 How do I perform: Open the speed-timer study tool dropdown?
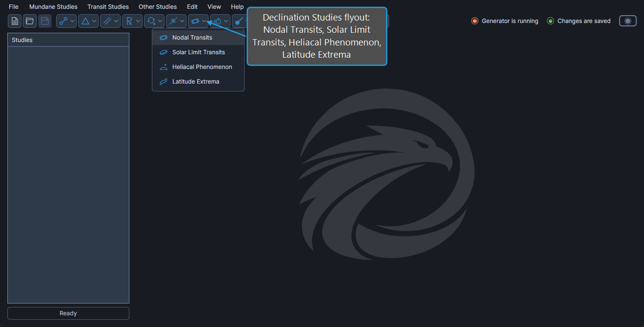(x=220, y=21)
